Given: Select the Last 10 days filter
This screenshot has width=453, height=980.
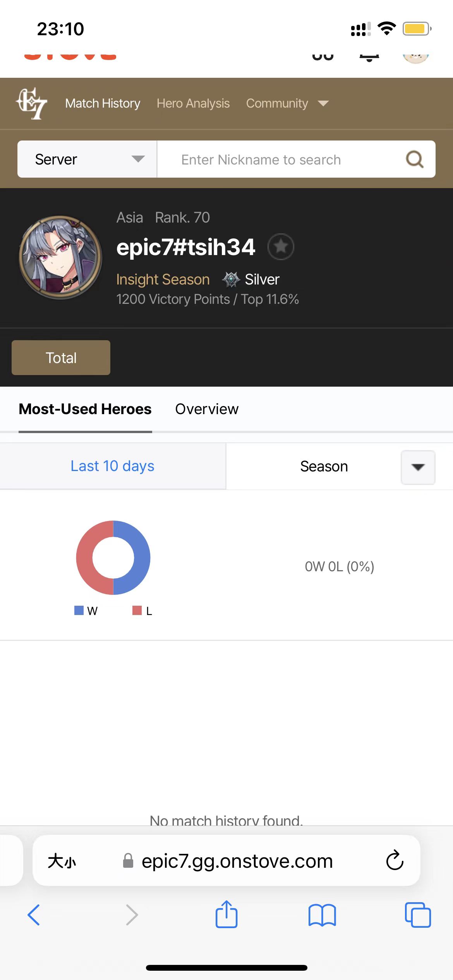Looking at the screenshot, I should point(113,466).
